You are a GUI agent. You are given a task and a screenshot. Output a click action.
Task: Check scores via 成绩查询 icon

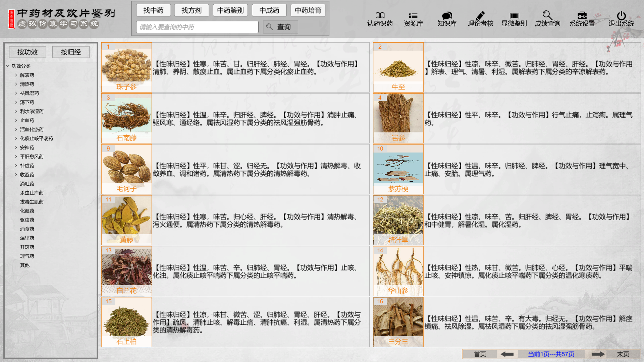(x=547, y=18)
